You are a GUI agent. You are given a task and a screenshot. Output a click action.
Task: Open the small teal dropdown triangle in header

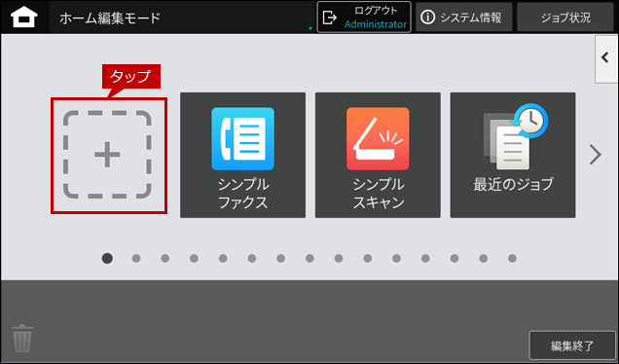[310, 28]
